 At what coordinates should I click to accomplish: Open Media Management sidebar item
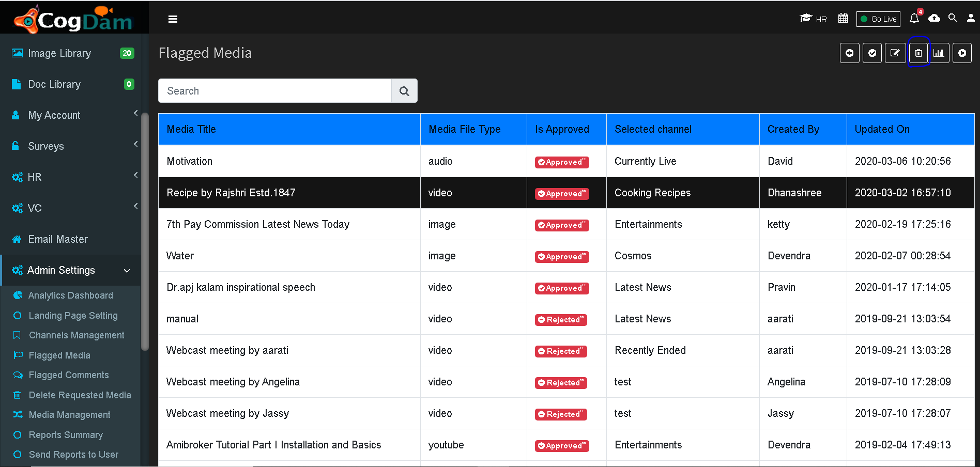[69, 415]
